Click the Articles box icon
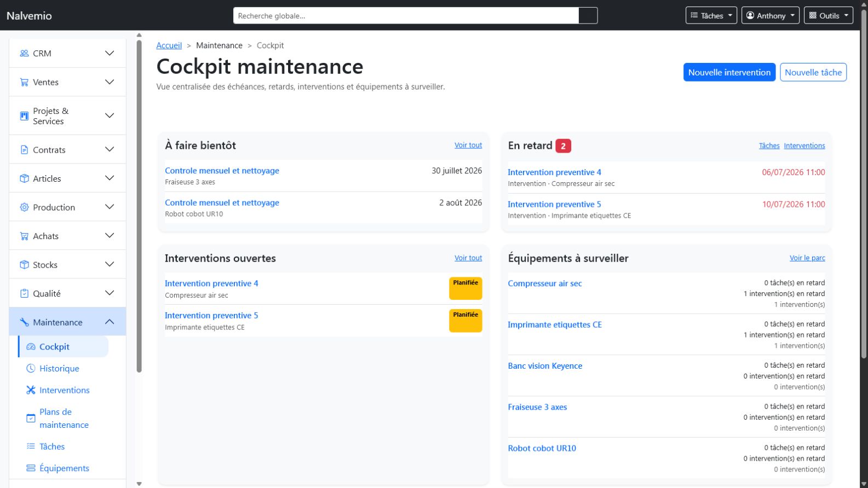This screenshot has height=488, width=868. pos(24,178)
